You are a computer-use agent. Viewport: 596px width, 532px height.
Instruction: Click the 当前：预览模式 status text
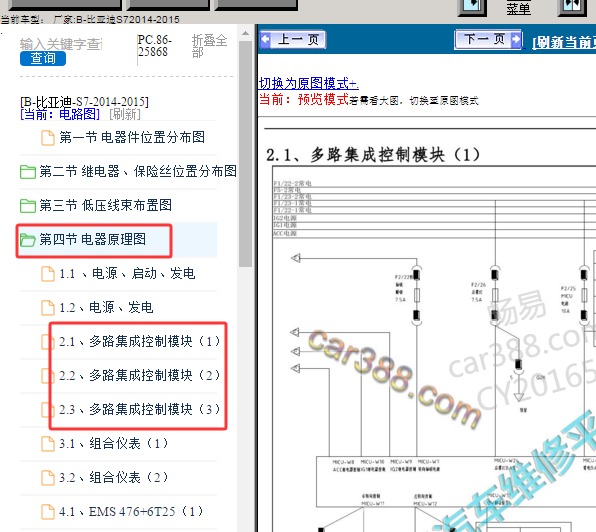(304, 100)
